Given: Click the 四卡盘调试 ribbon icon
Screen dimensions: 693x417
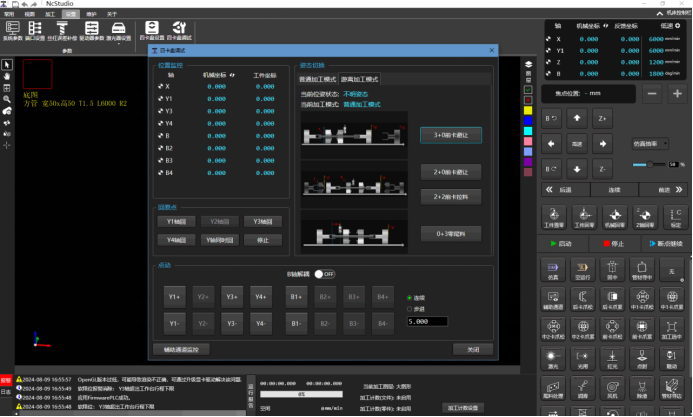Looking at the screenshot, I should click(x=179, y=31).
